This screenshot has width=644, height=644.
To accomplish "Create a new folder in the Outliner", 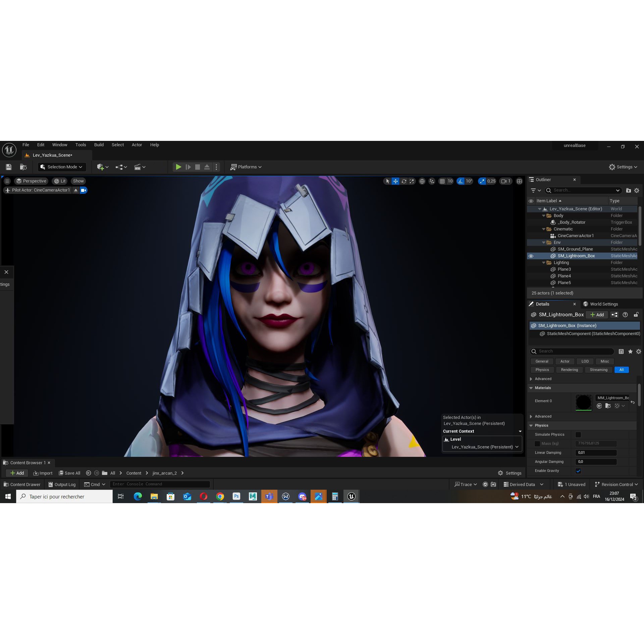I will click(x=628, y=191).
